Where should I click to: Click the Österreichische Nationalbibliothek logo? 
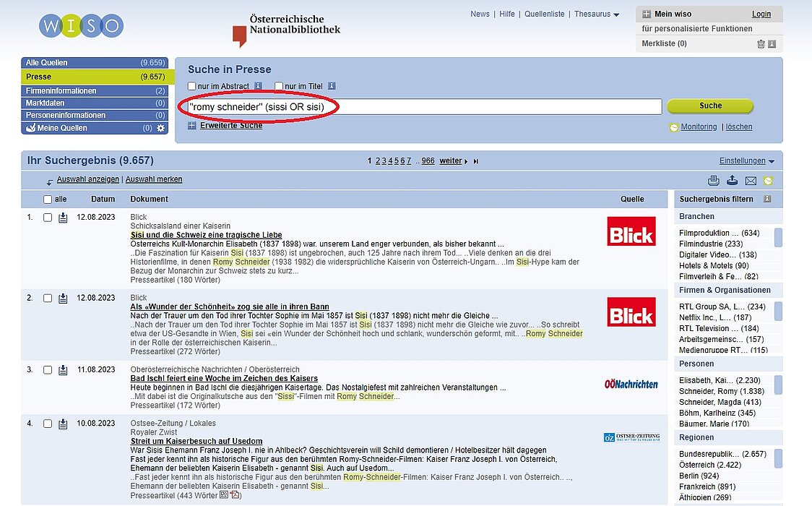(286, 30)
